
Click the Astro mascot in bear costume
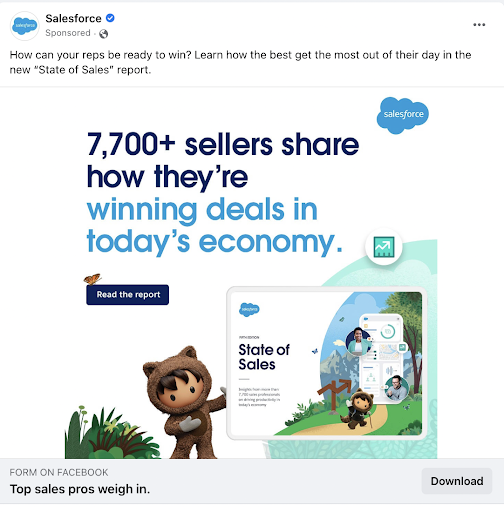coord(184,403)
